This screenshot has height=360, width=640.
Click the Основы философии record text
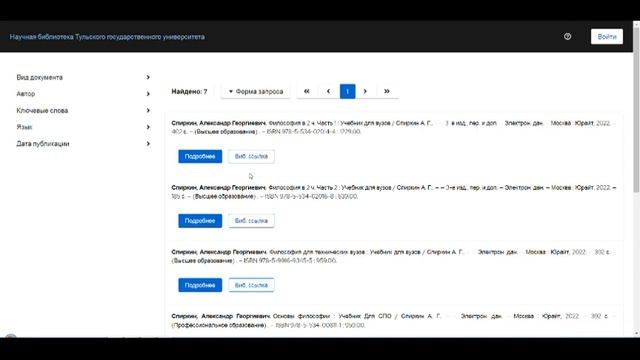pos(393,321)
